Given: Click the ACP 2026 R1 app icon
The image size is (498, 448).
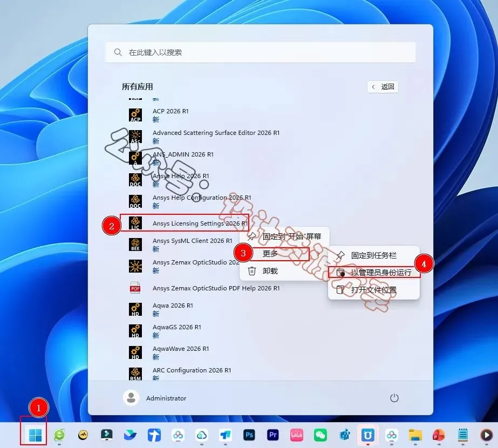Looking at the screenshot, I should click(x=135, y=115).
